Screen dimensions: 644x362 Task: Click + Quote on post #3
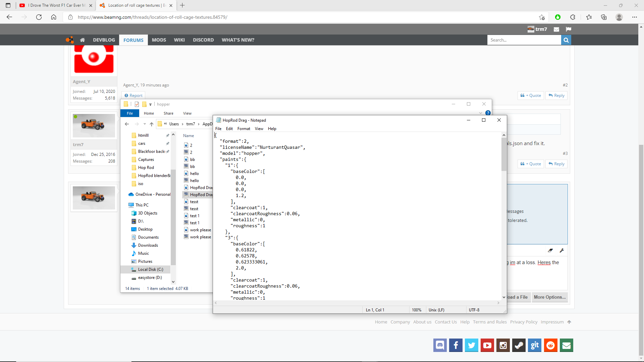point(531,164)
